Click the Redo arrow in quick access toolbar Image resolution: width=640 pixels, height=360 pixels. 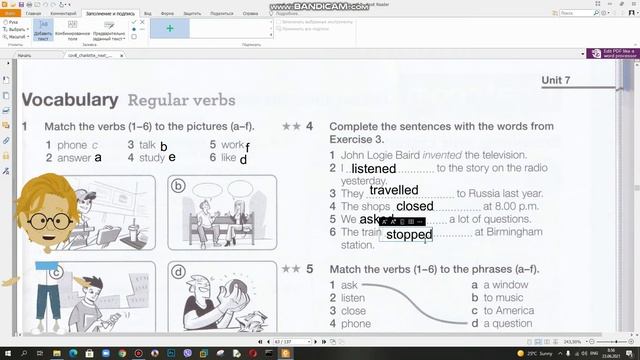coord(53,4)
